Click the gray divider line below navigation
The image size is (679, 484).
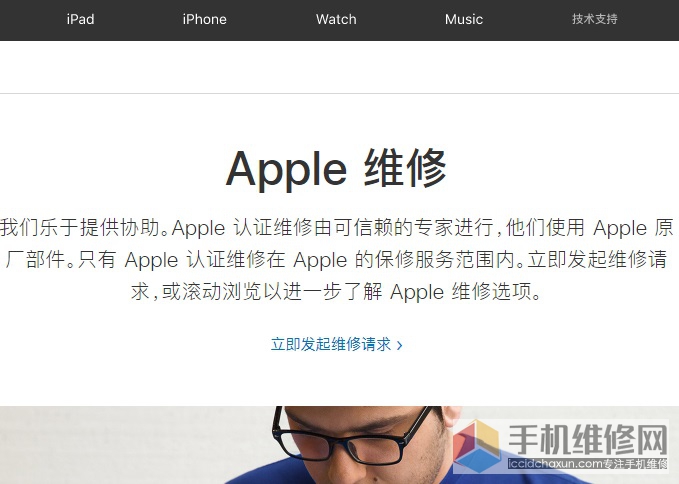[x=340, y=93]
